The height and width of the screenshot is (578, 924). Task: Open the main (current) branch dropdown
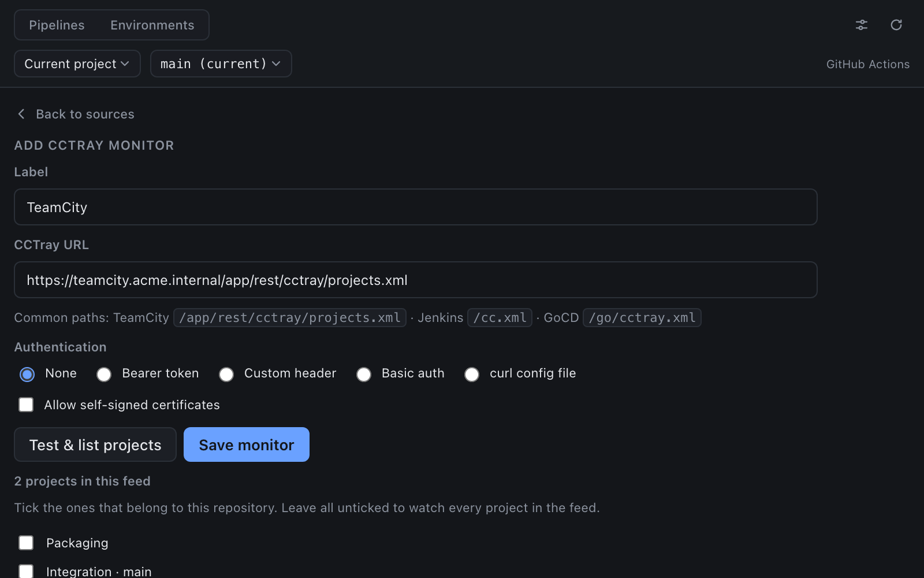click(x=221, y=64)
